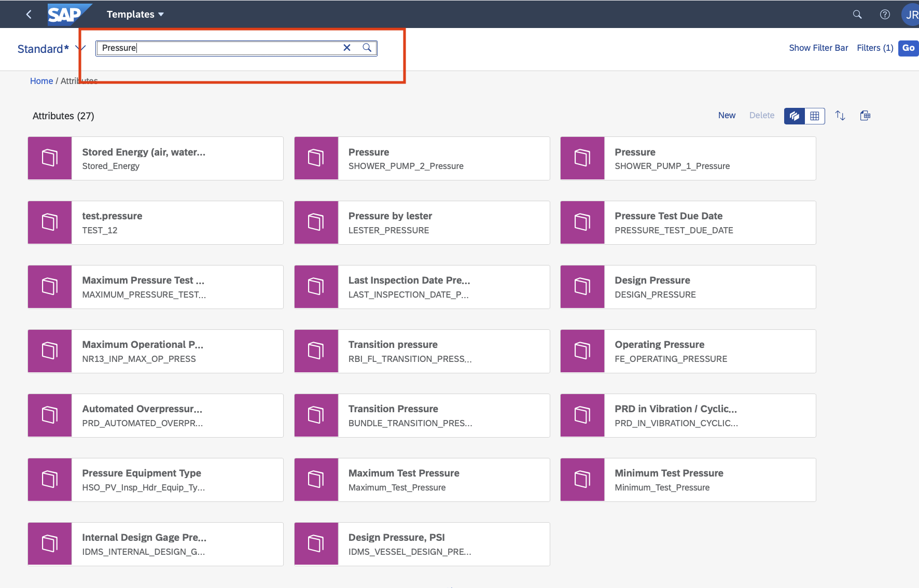Click the export to spreadsheet icon
This screenshot has height=588, width=919.
865,116
